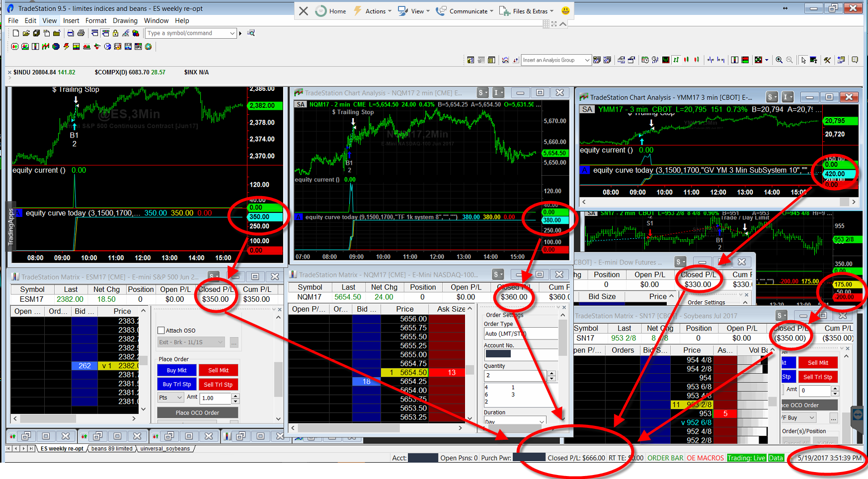Click the Amt 1.00 input field

click(x=216, y=398)
